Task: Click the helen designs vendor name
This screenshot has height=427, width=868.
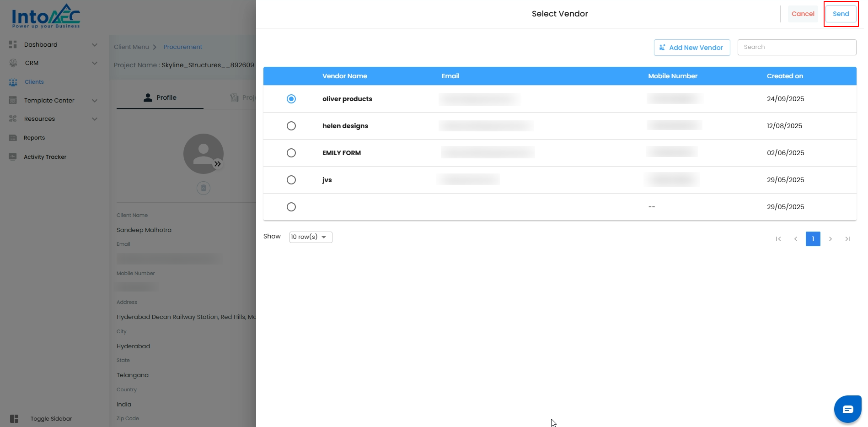Action: point(345,126)
